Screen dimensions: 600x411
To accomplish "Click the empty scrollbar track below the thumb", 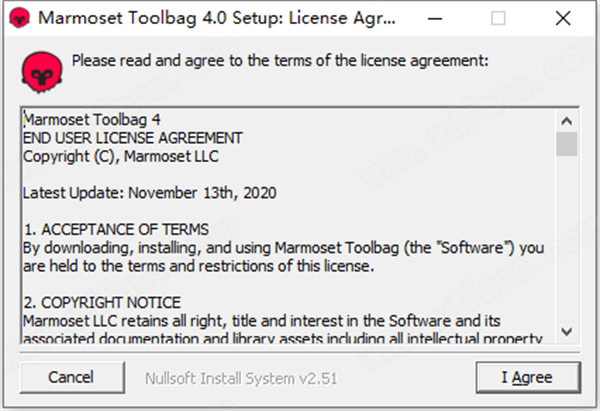I will coord(567,240).
